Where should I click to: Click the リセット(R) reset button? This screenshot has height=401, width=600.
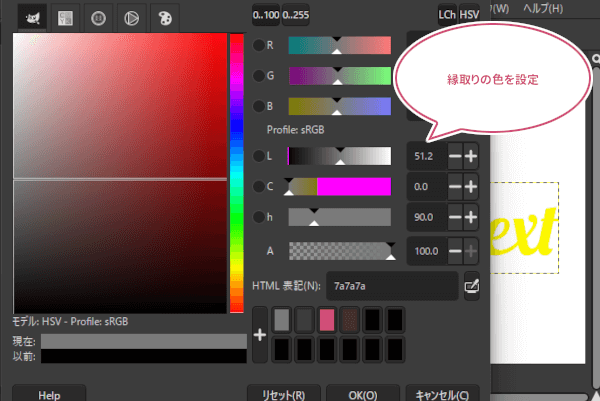290,393
